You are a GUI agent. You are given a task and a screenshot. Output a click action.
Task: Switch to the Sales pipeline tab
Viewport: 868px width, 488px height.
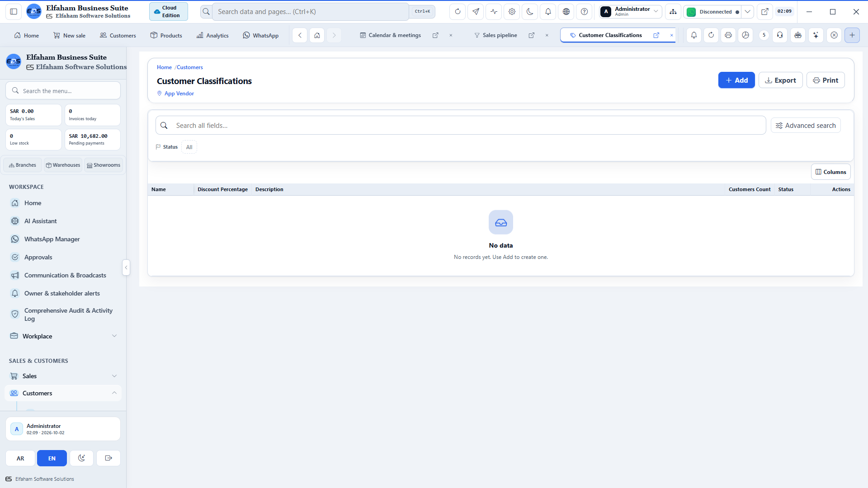click(495, 35)
